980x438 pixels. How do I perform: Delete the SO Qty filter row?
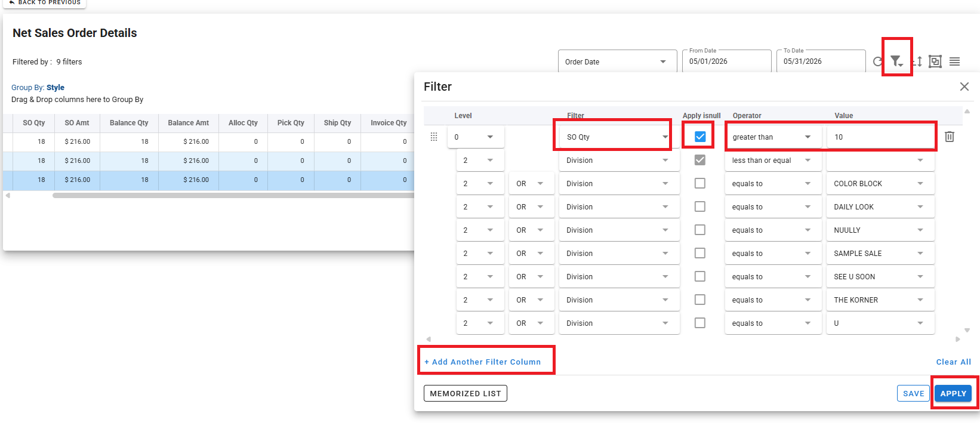point(950,137)
